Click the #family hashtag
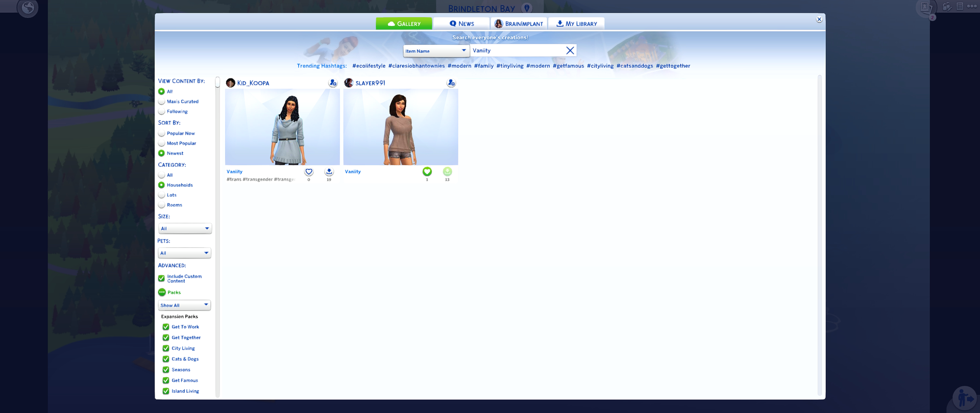The width and height of the screenshot is (980, 413). point(484,66)
